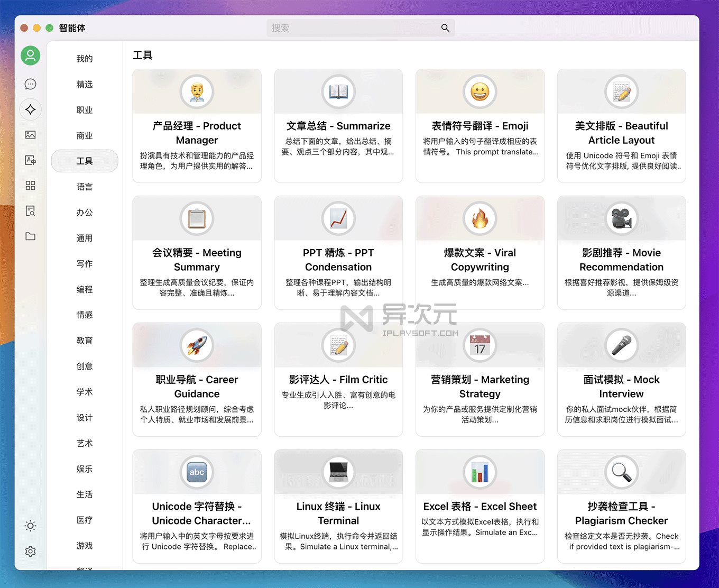Open the Movie Recommendation agent
The width and height of the screenshot is (719, 588).
point(621,252)
